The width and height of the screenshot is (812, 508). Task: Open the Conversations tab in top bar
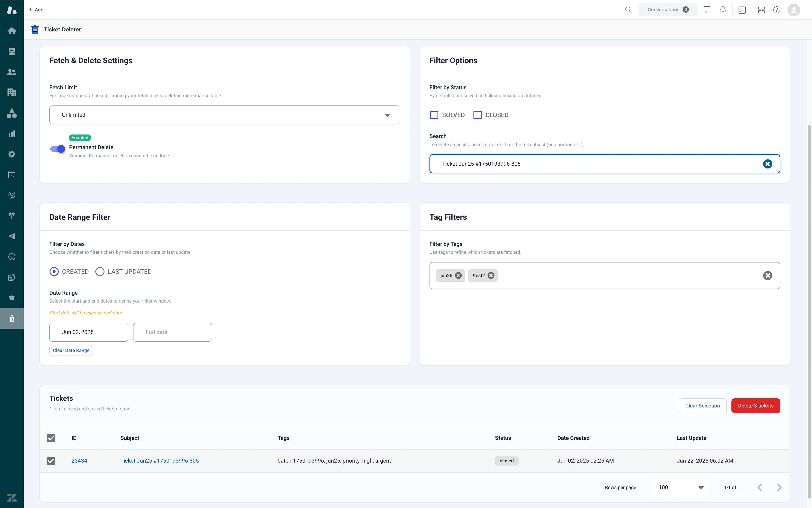(668, 10)
